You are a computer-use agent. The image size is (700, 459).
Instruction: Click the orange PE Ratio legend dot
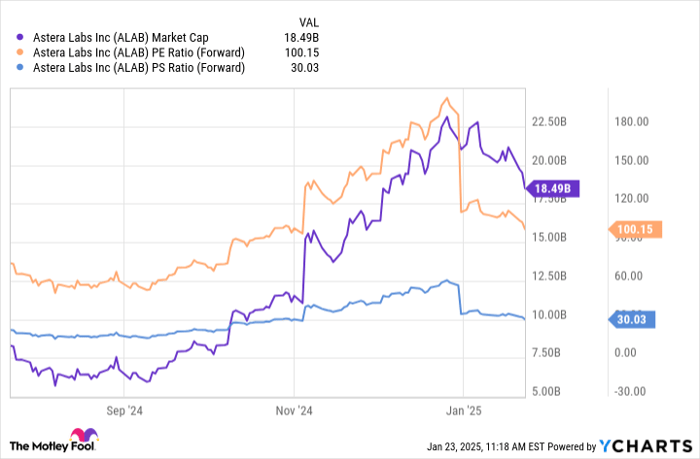click(13, 53)
